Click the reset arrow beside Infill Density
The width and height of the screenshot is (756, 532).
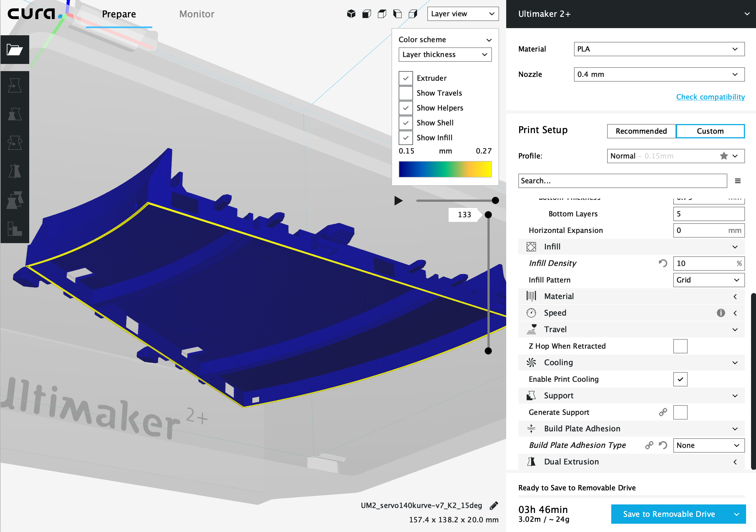pos(663,263)
